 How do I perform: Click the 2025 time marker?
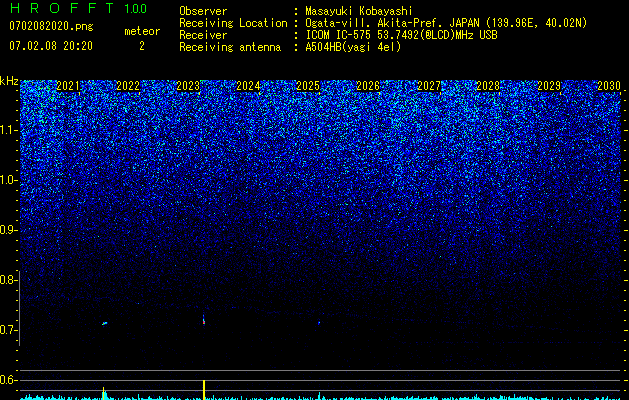coord(308,86)
